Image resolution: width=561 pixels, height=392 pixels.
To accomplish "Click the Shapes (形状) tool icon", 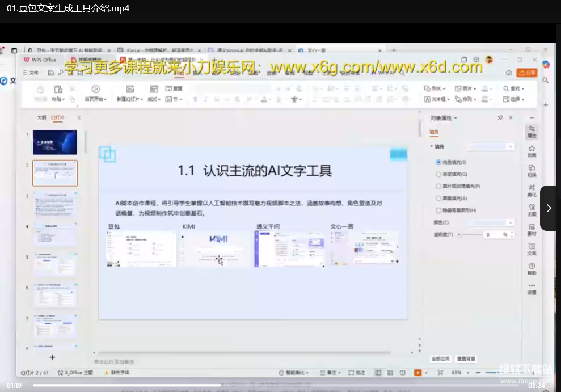I will (427, 88).
